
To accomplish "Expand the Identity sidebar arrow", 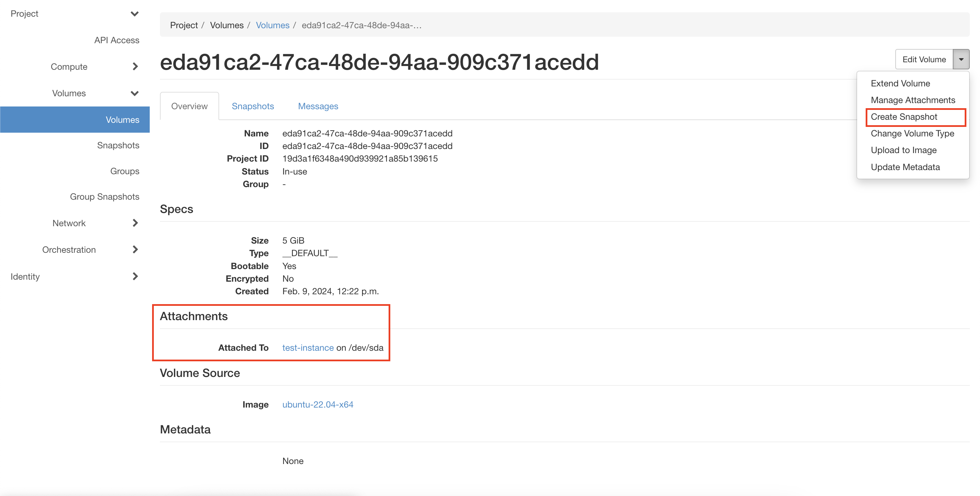I will click(x=135, y=276).
